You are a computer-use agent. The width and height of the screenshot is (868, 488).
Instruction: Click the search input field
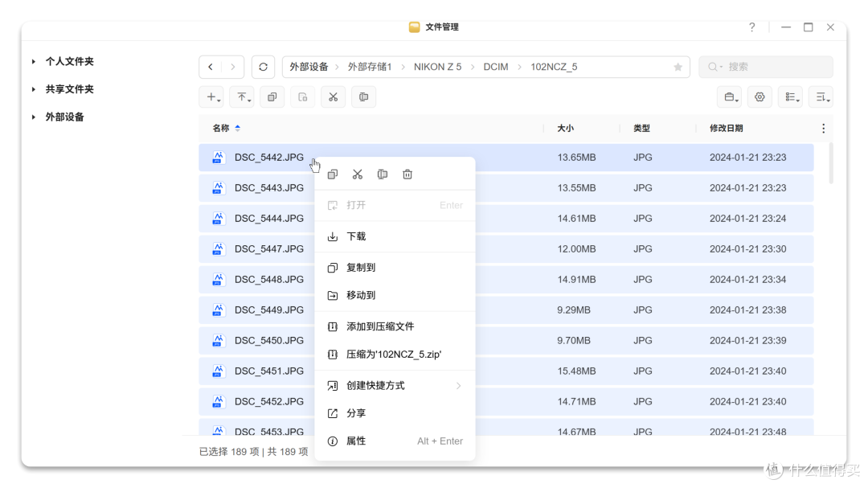(x=766, y=67)
